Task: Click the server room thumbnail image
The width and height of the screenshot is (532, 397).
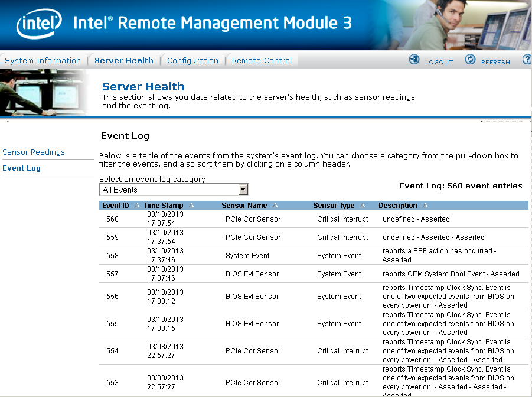Action: [x=44, y=93]
